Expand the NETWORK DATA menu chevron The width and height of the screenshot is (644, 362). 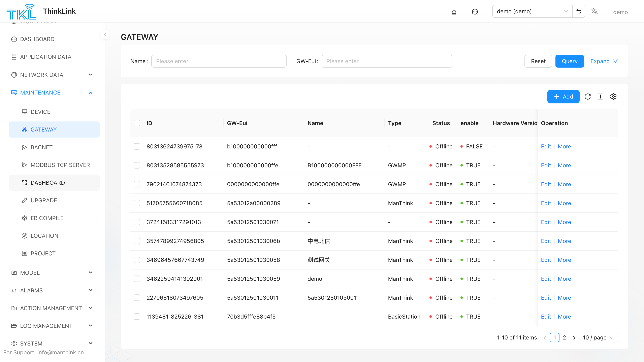pos(91,75)
